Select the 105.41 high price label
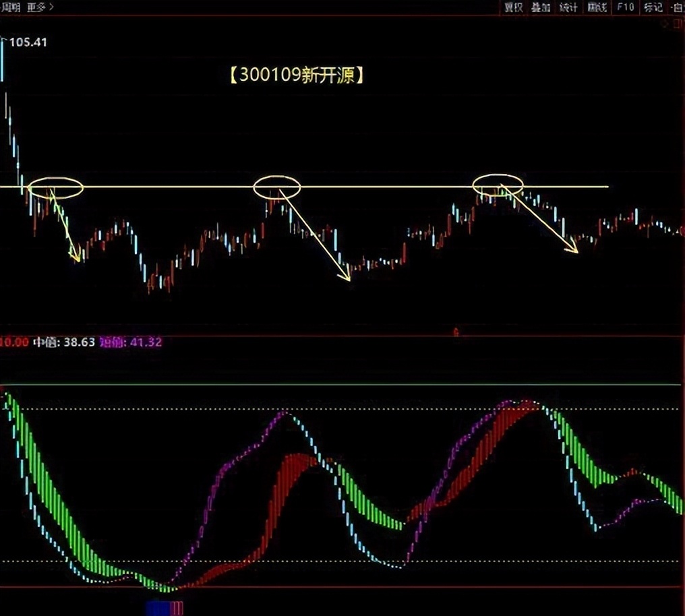685x616 pixels. pyautogui.click(x=28, y=42)
